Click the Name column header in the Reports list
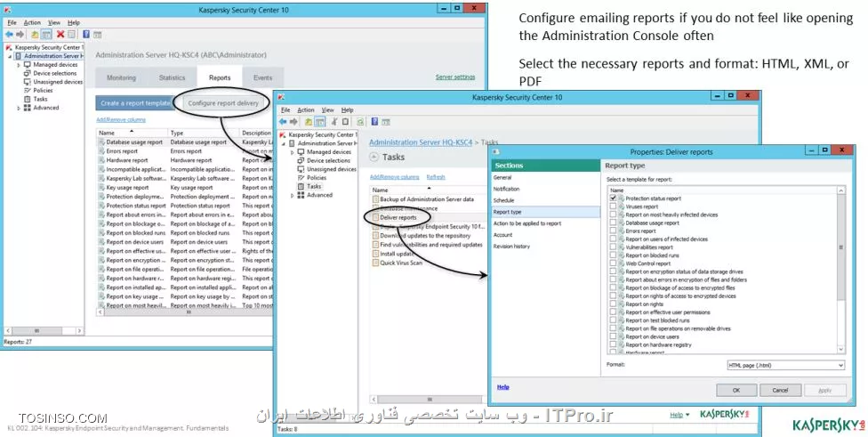 [133, 133]
